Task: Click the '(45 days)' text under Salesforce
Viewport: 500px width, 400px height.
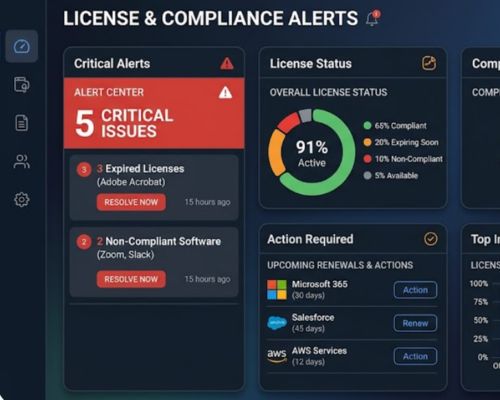Action: [x=308, y=329]
